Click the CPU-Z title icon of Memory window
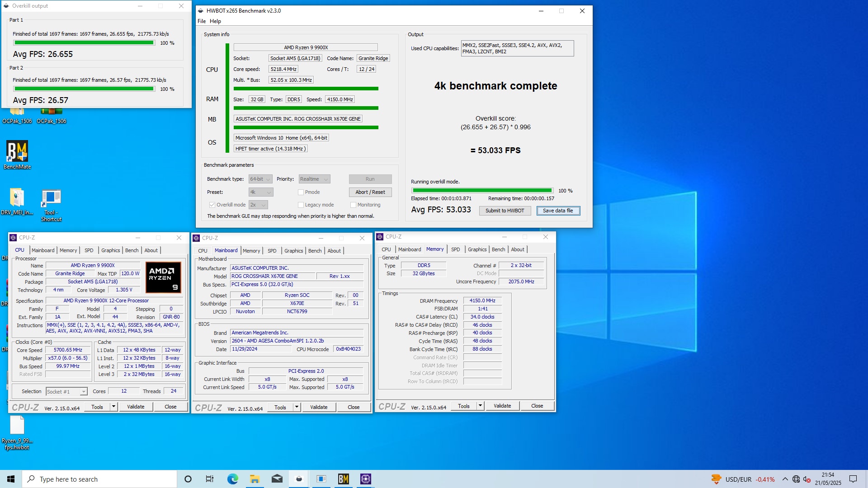This screenshot has height=488, width=868. pos(380,237)
